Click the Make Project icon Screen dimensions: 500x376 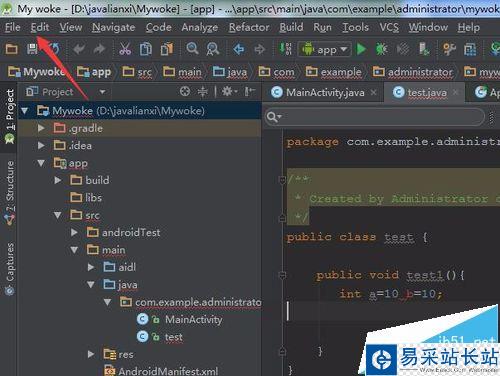(x=286, y=49)
